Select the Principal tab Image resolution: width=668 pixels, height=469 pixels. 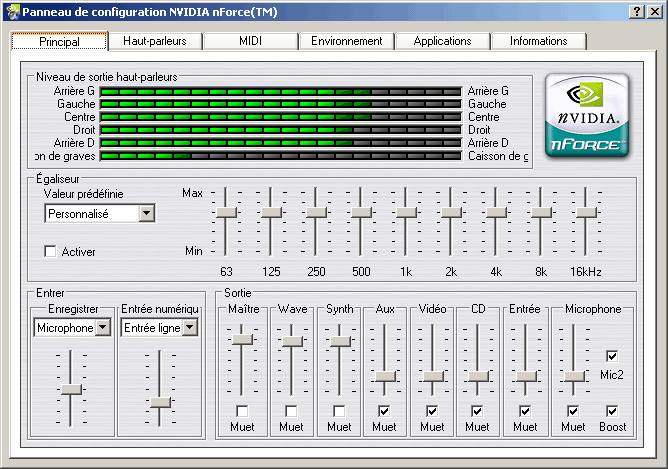[59, 41]
